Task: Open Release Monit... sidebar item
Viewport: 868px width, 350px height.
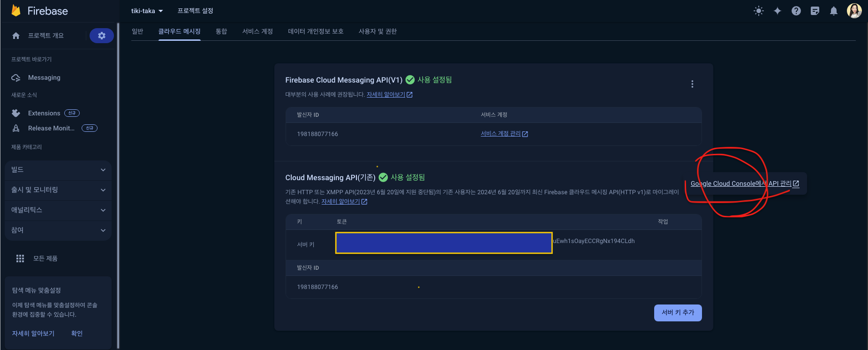Action: point(51,128)
